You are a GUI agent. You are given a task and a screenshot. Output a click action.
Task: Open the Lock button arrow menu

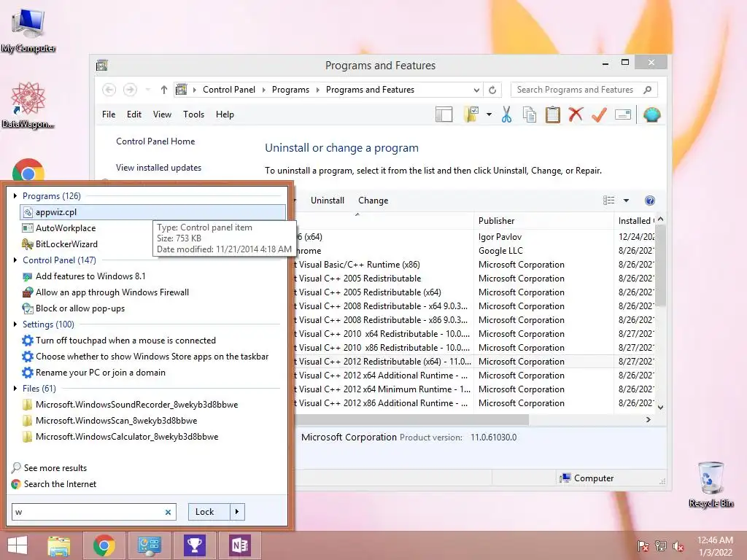[237, 512]
